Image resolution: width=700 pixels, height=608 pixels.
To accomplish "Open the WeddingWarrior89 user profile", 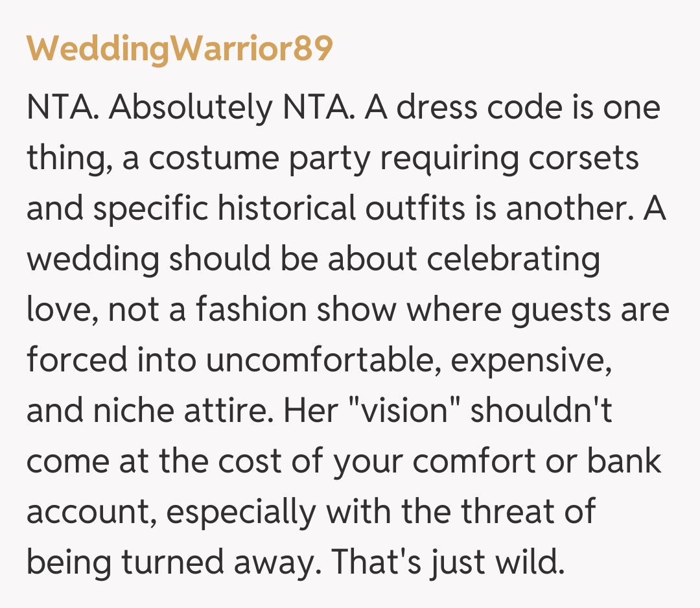I will point(180,49).
